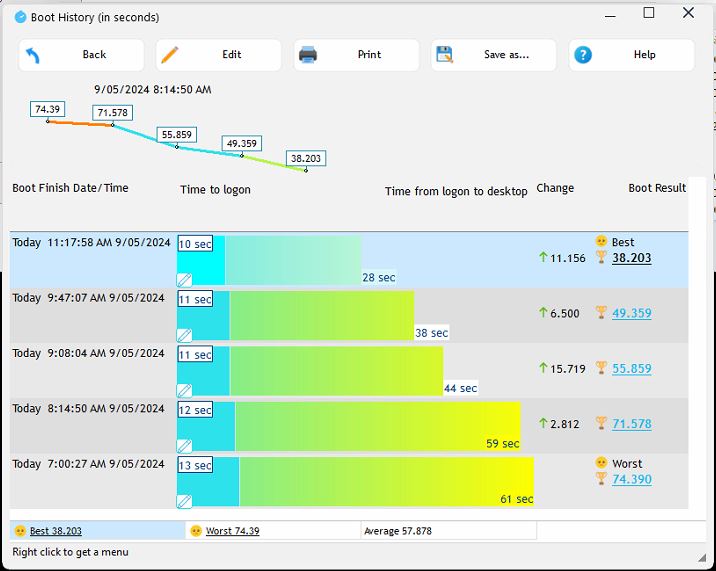Viewport: 716px width, 571px height.
Task: Select the 49.359 graph point label
Action: [x=242, y=143]
